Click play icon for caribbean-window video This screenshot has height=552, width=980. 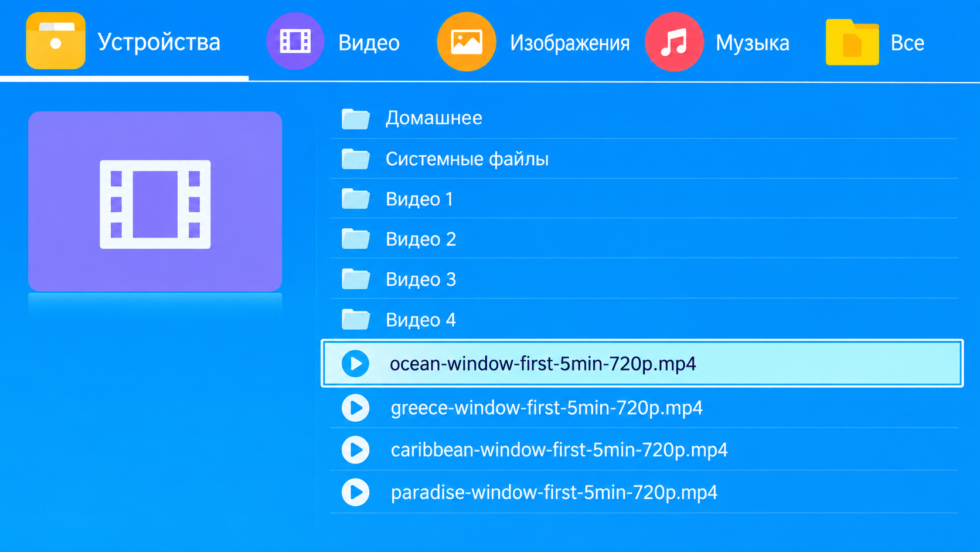[356, 450]
